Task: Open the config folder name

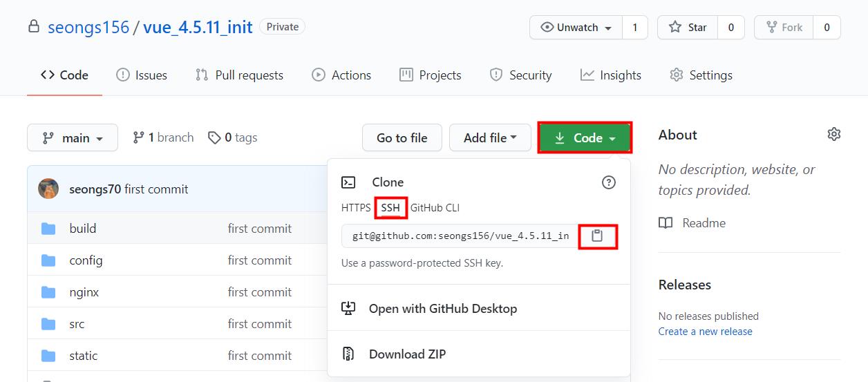Action: 86,260
